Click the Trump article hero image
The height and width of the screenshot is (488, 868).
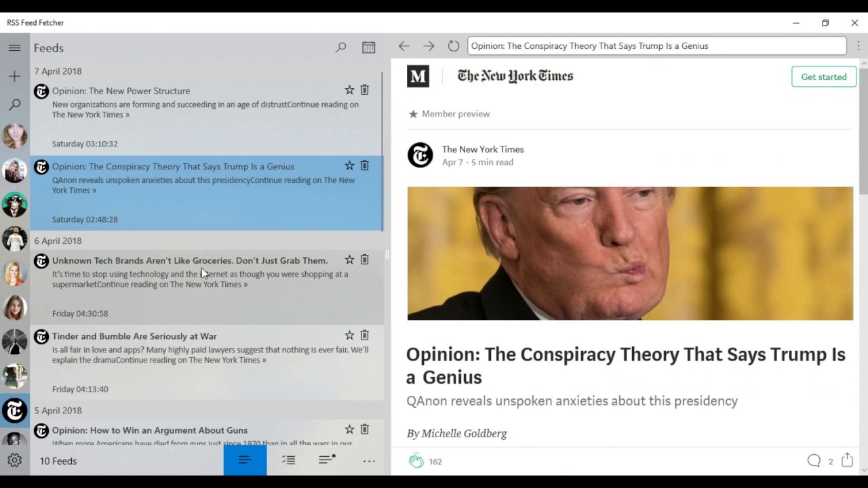coord(630,253)
